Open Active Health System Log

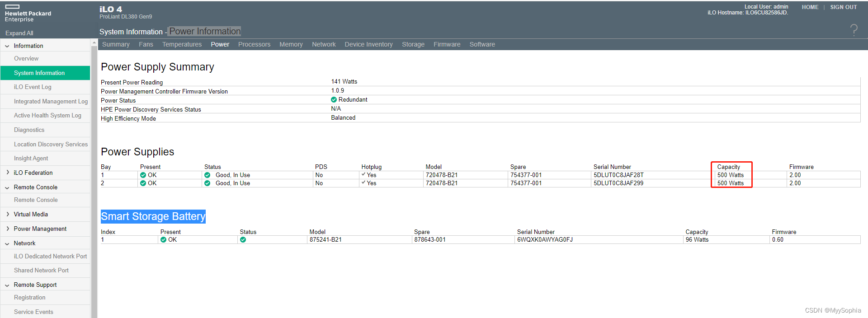tap(45, 116)
